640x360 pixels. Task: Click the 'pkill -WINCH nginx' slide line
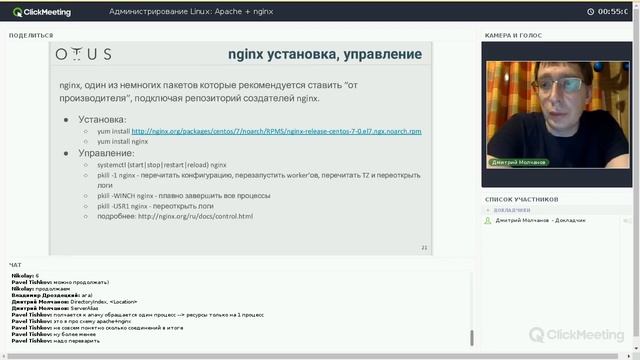point(184,196)
